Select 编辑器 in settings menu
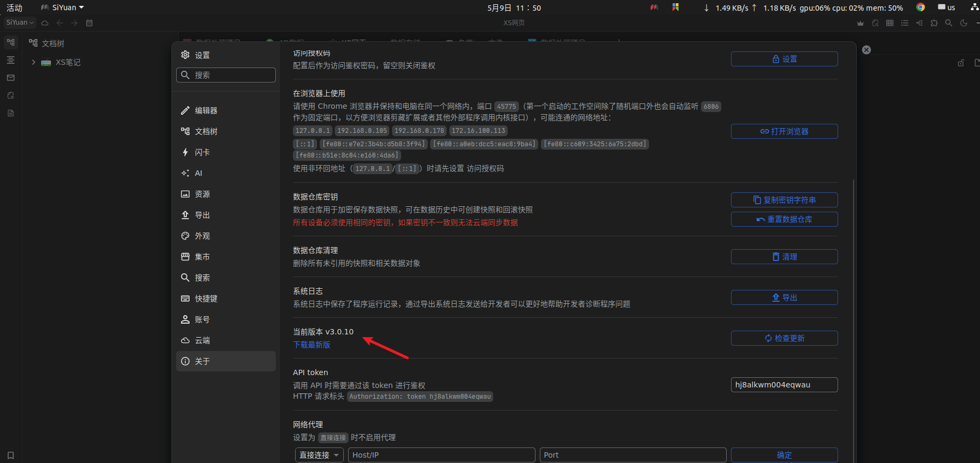Image resolution: width=980 pixels, height=463 pixels. point(226,110)
